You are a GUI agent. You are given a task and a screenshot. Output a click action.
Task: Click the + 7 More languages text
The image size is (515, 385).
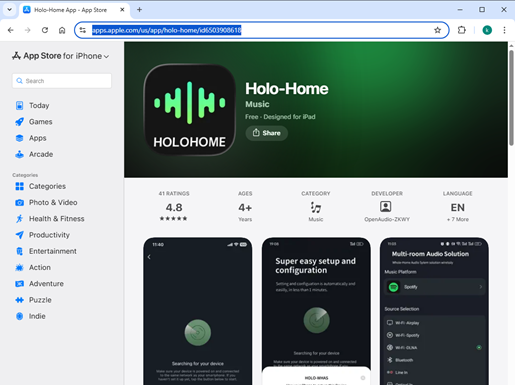[457, 219]
